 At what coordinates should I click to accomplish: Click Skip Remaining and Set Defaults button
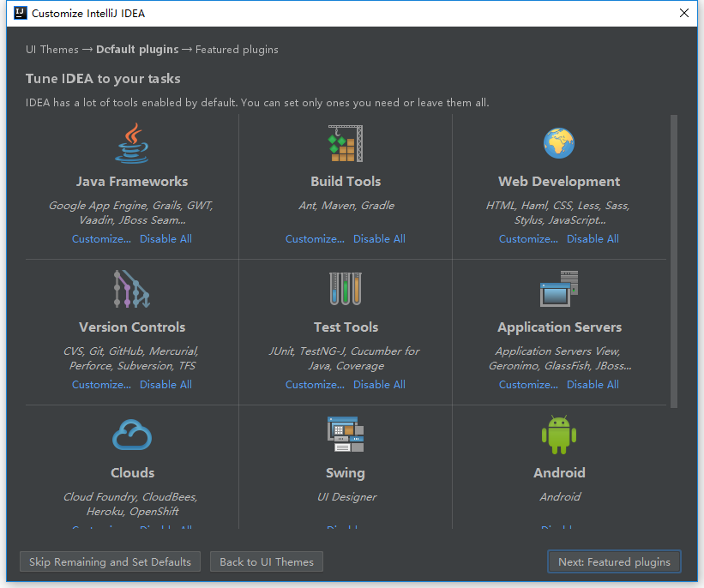[x=110, y=562]
